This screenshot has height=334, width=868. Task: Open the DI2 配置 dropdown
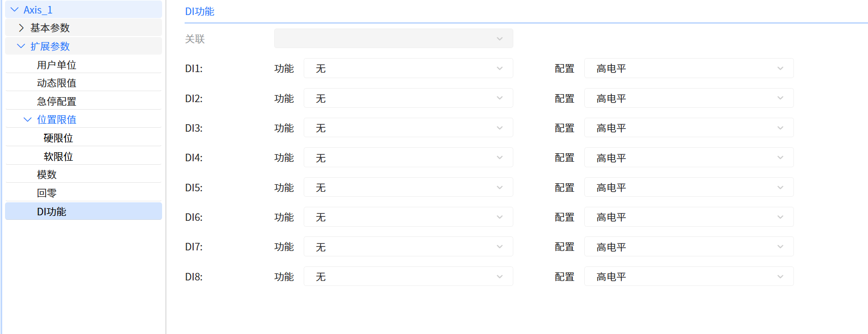[688, 99]
